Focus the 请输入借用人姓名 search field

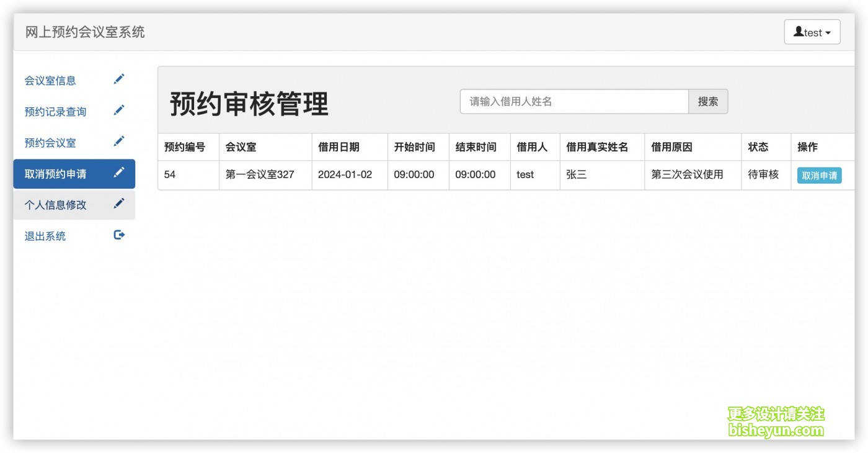574,102
